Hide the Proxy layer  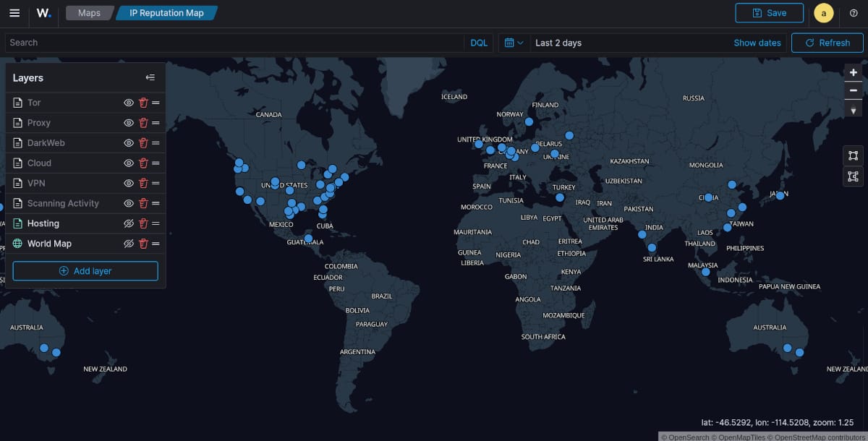tap(129, 123)
